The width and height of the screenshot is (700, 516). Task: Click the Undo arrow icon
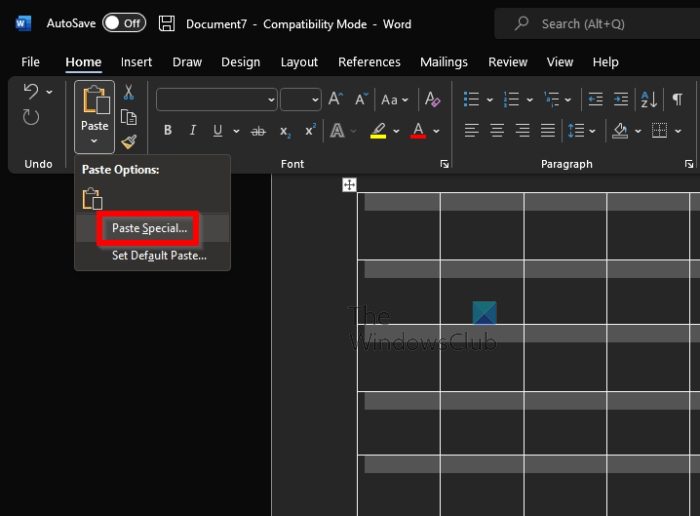tap(31, 92)
